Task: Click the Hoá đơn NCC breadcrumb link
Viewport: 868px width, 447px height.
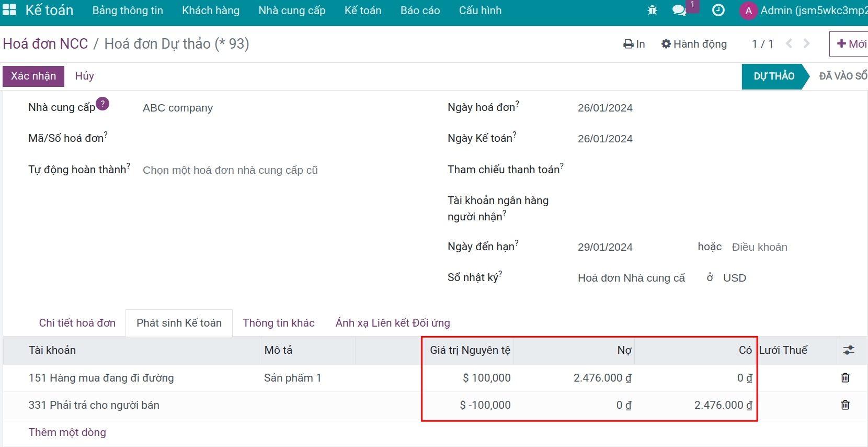Action: click(x=45, y=43)
